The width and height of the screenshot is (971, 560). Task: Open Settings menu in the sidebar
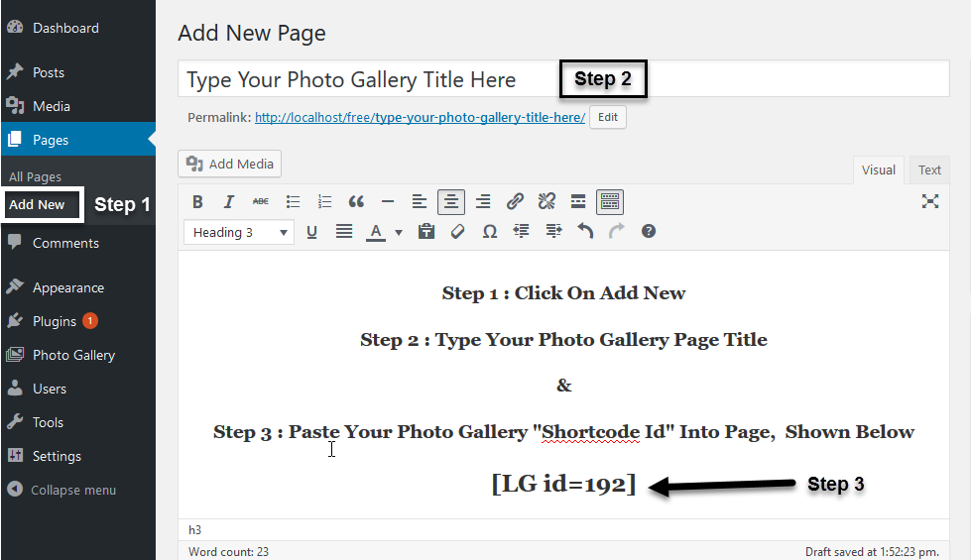click(x=78, y=456)
